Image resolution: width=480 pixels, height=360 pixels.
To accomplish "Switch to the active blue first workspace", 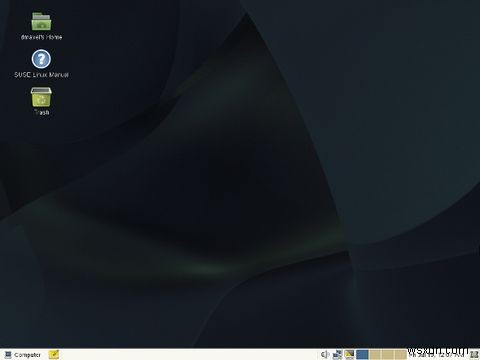I will pyautogui.click(x=362, y=355).
